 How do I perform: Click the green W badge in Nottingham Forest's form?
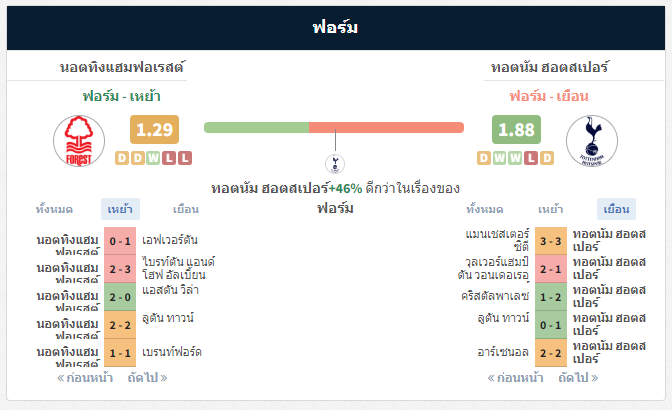(153, 158)
